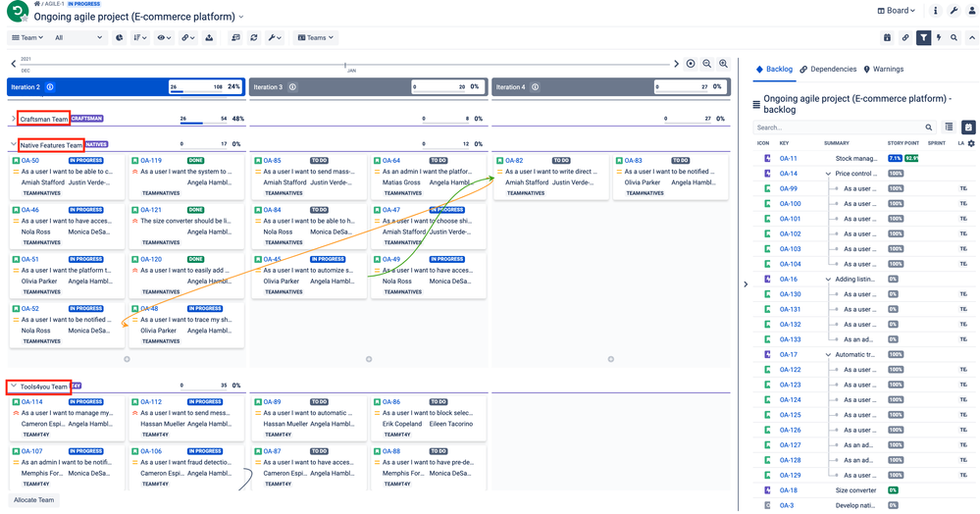Add card under Iteration 4 Native Features
The image size is (980, 514).
tap(610, 359)
